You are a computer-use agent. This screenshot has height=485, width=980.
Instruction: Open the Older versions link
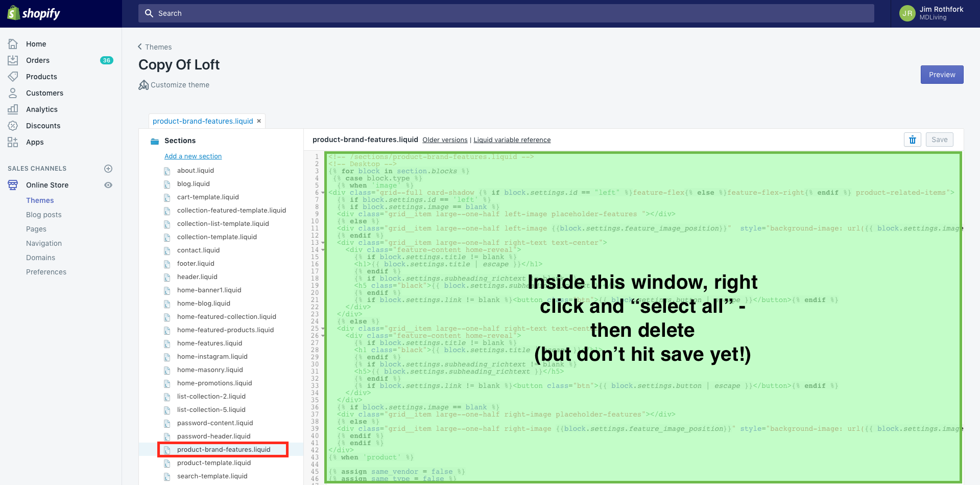click(x=445, y=140)
